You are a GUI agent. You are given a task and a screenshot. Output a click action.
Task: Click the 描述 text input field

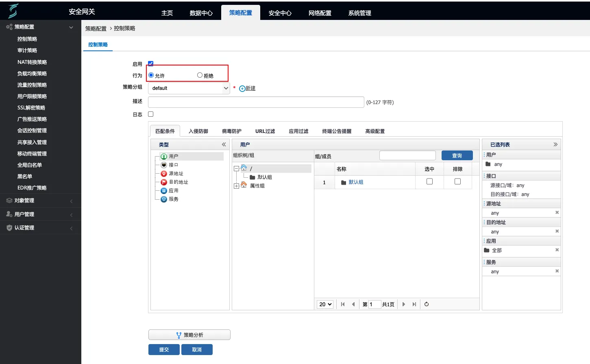(x=256, y=102)
